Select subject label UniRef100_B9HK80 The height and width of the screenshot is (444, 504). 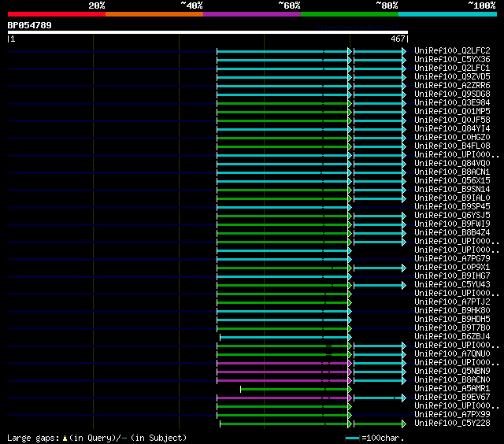pyautogui.click(x=452, y=311)
